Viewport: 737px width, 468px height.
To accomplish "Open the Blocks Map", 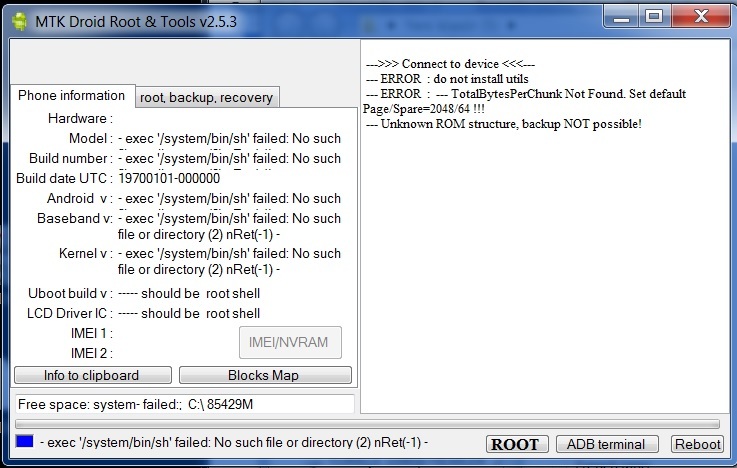I will point(265,375).
